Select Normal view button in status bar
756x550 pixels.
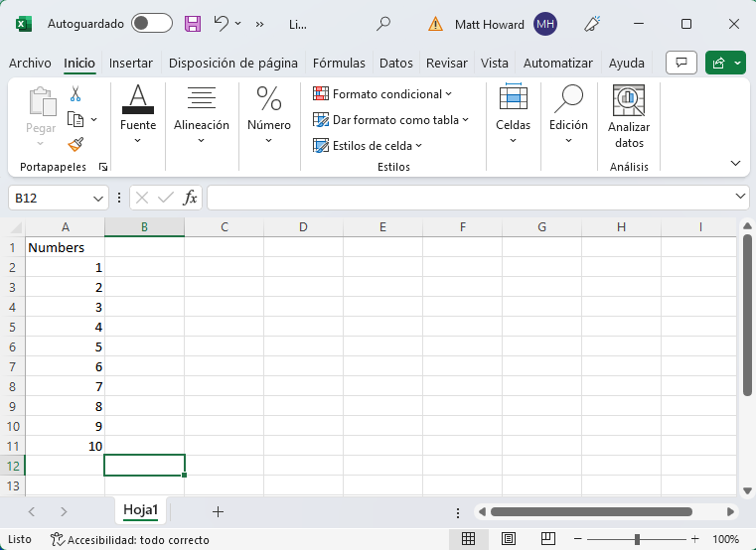469,539
